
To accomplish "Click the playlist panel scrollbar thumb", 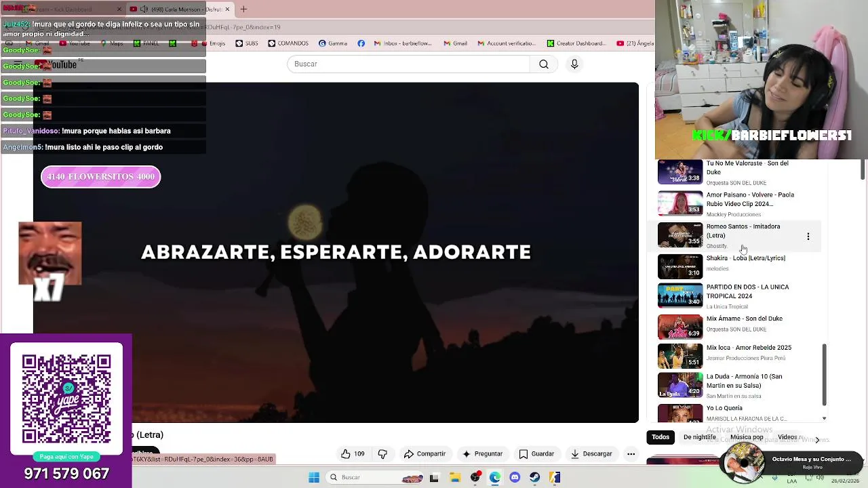I will [825, 374].
